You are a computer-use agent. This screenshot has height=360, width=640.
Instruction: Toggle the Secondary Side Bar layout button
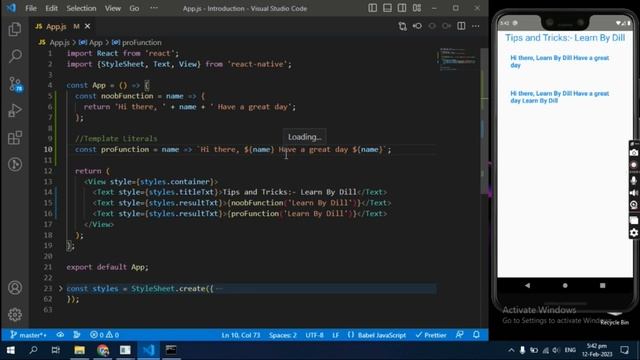(x=402, y=8)
